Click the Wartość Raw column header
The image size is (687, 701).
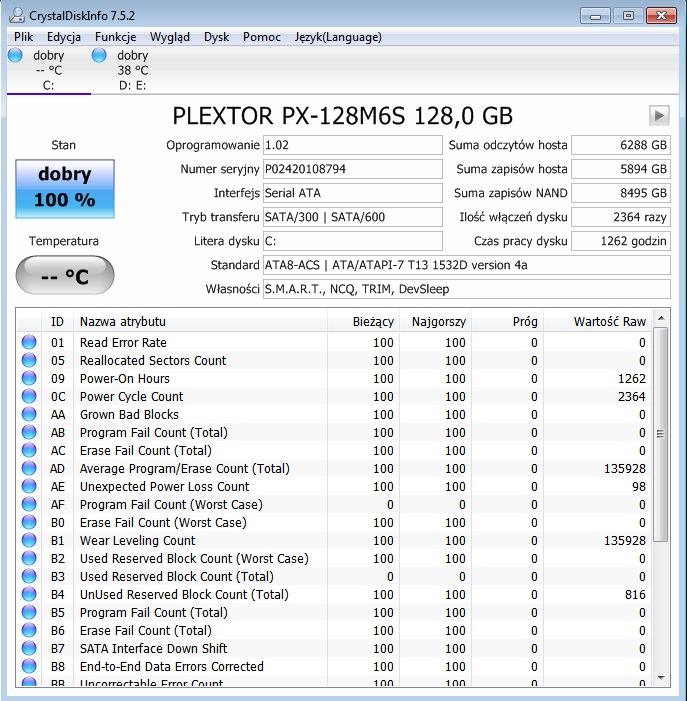597,321
